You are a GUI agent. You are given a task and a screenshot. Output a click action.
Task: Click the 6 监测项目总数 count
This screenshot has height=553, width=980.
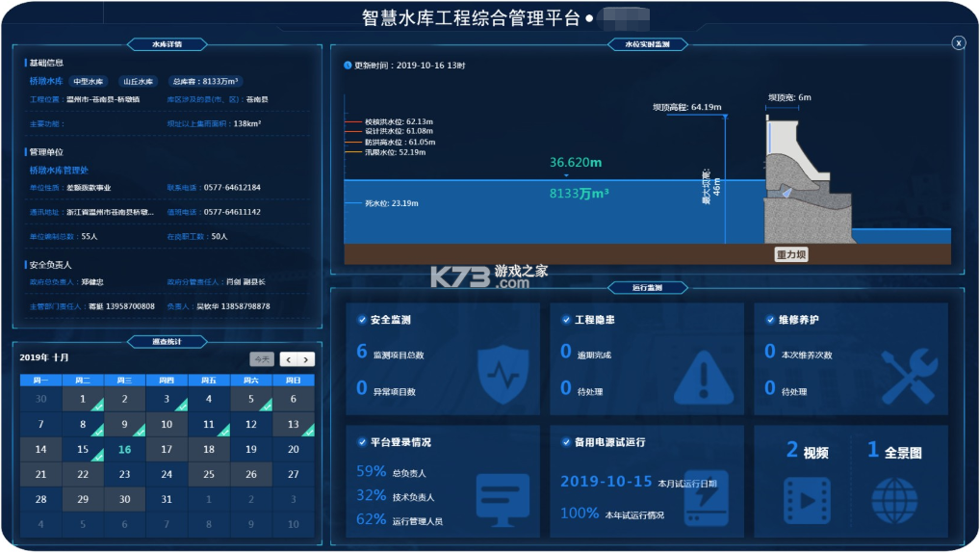390,353
